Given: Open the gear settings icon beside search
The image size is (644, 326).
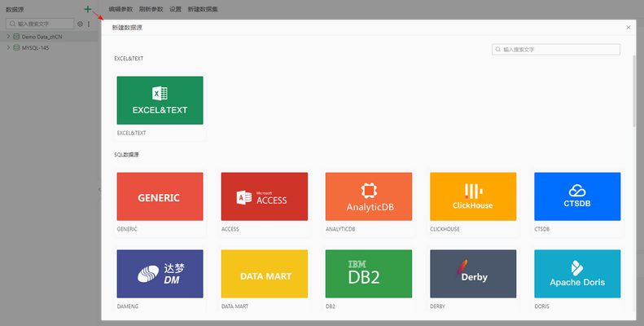Looking at the screenshot, I should [x=80, y=24].
